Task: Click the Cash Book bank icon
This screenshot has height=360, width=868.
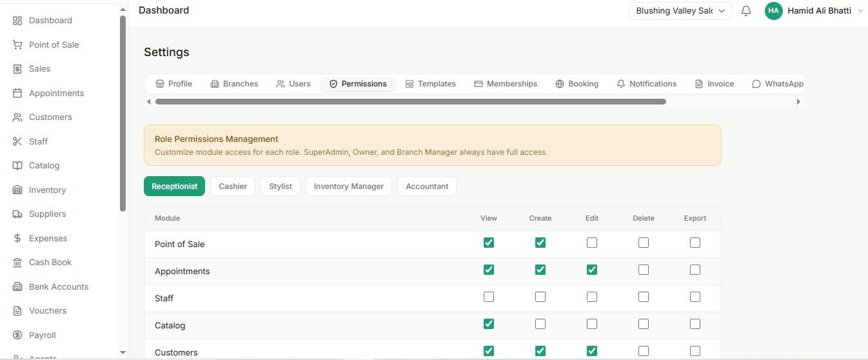Action: click(x=17, y=263)
